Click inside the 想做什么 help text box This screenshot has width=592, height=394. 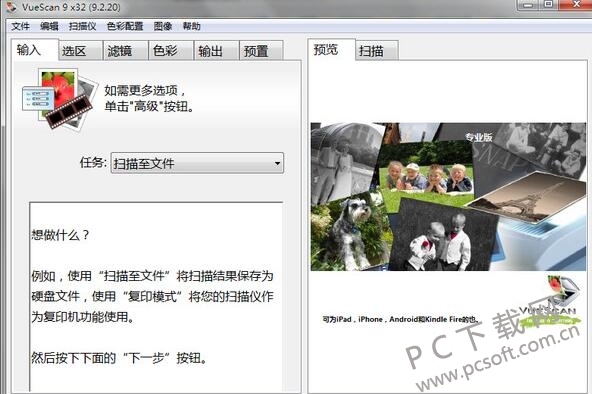(156, 297)
